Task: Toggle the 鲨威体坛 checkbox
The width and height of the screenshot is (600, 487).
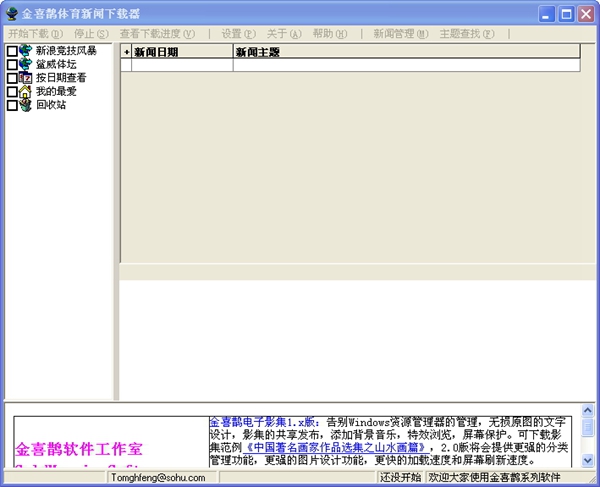Action: [x=12, y=64]
